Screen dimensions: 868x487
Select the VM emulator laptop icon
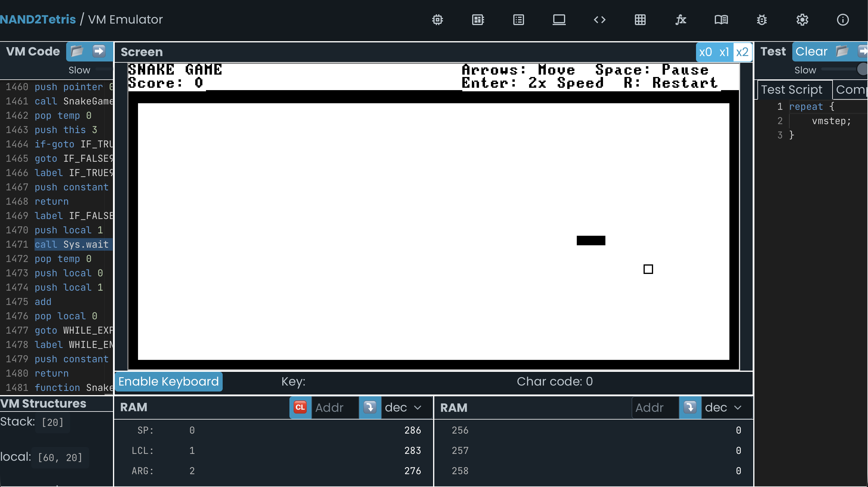click(559, 20)
